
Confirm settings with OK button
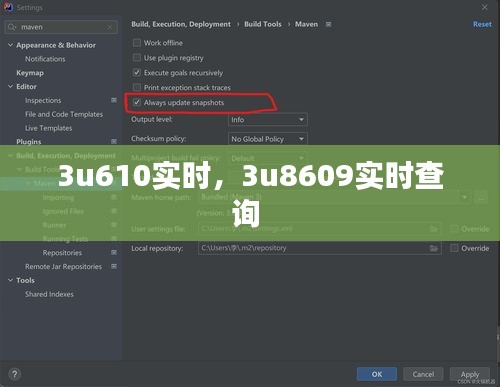click(377, 374)
